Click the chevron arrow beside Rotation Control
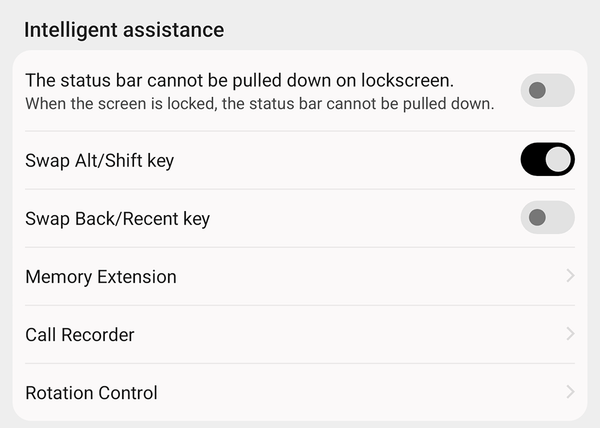 pos(570,392)
